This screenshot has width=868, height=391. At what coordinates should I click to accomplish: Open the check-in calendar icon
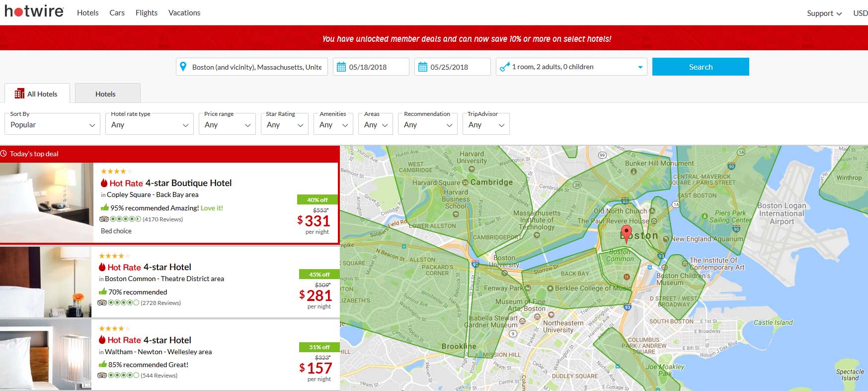pos(341,67)
